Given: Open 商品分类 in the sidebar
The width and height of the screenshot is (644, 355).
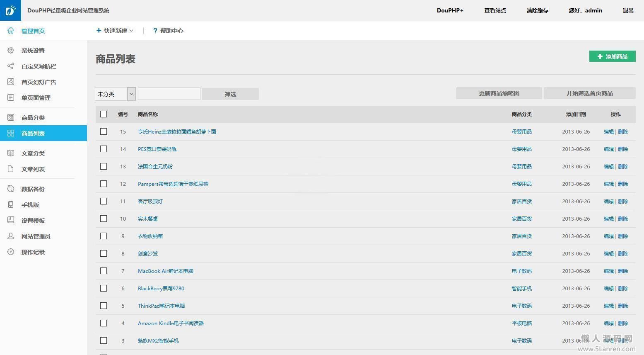Looking at the screenshot, I should coord(33,118).
